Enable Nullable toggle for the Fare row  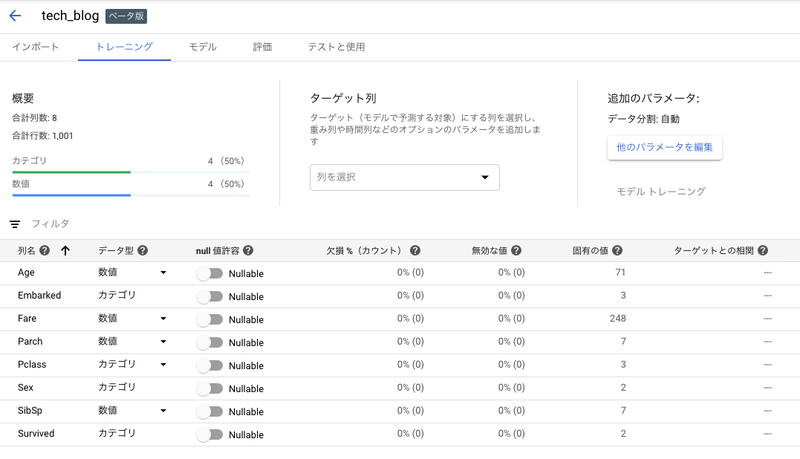[210, 319]
